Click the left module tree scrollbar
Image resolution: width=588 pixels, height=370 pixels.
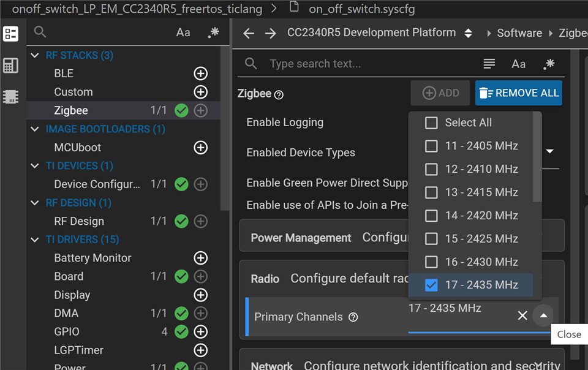[225, 129]
